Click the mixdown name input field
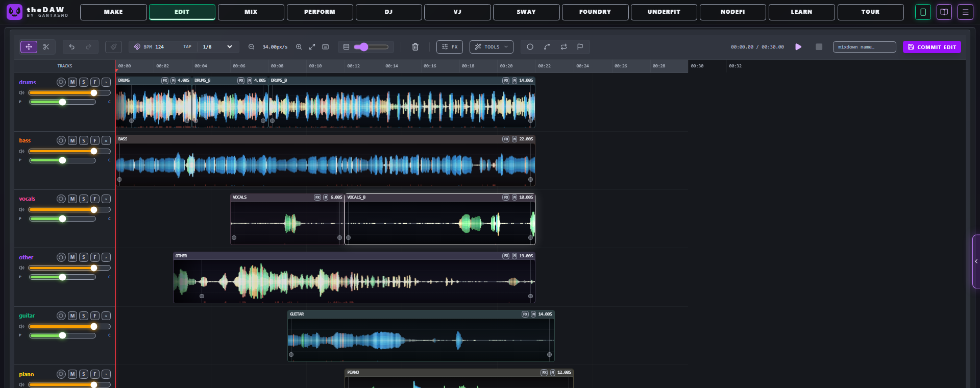This screenshot has width=980, height=388. point(865,47)
